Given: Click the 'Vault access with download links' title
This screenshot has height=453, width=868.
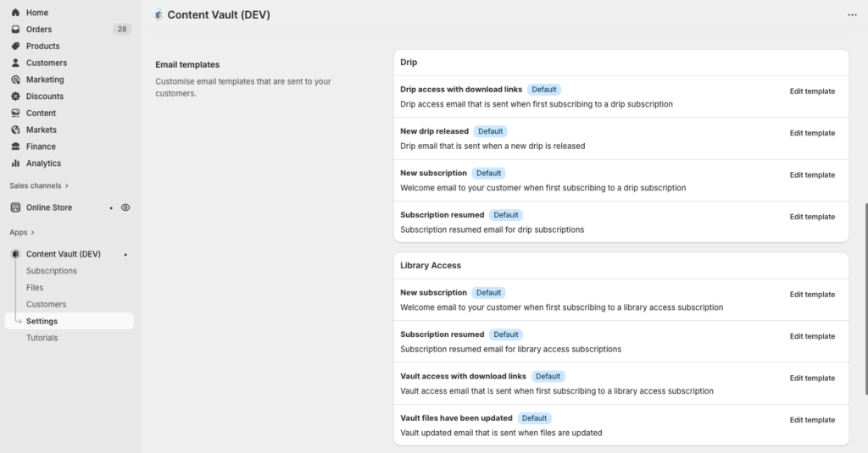Looking at the screenshot, I should click(463, 376).
